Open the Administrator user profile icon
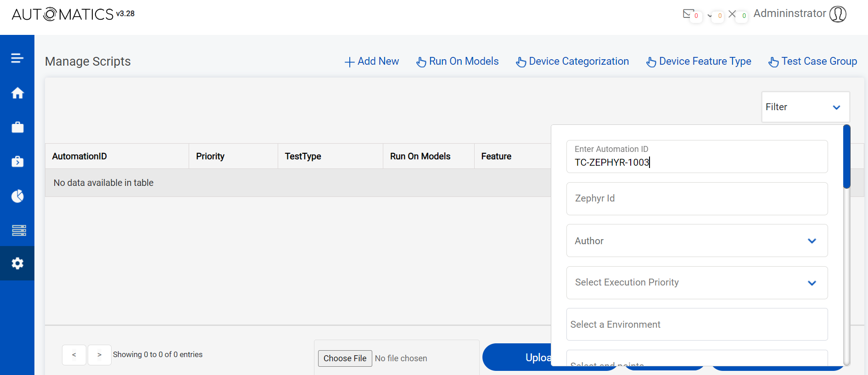Image resolution: width=868 pixels, height=375 pixels. pyautogui.click(x=838, y=14)
